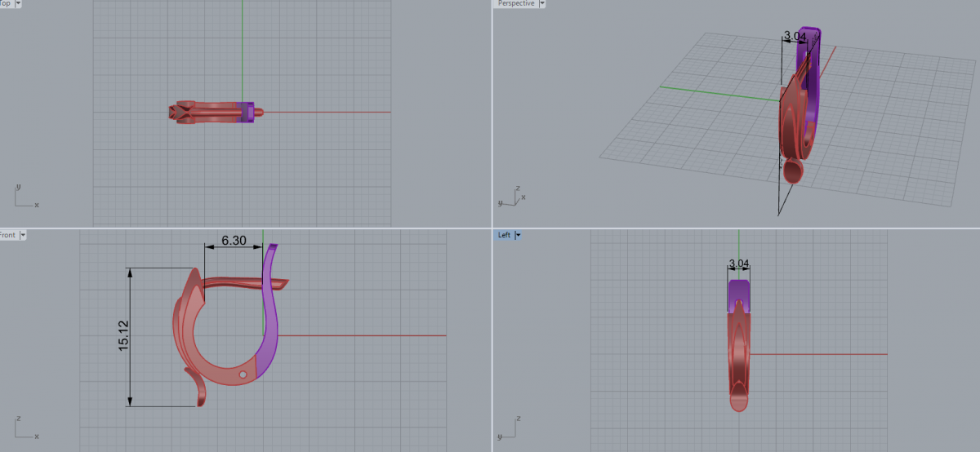Expand the Front viewport dropdown arrow
Viewport: 980px width, 452px height.
(22, 235)
